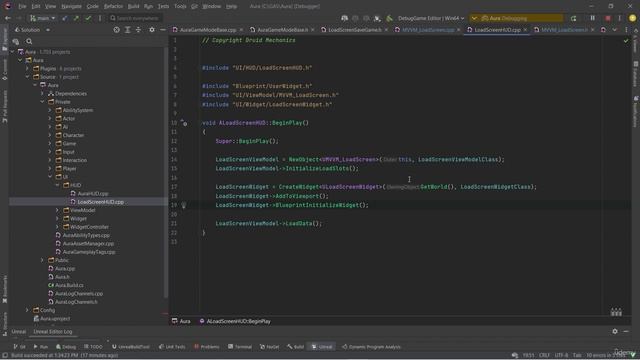The height and width of the screenshot is (360, 640).
Task: Collapse the Private folder
Action: click(42, 102)
